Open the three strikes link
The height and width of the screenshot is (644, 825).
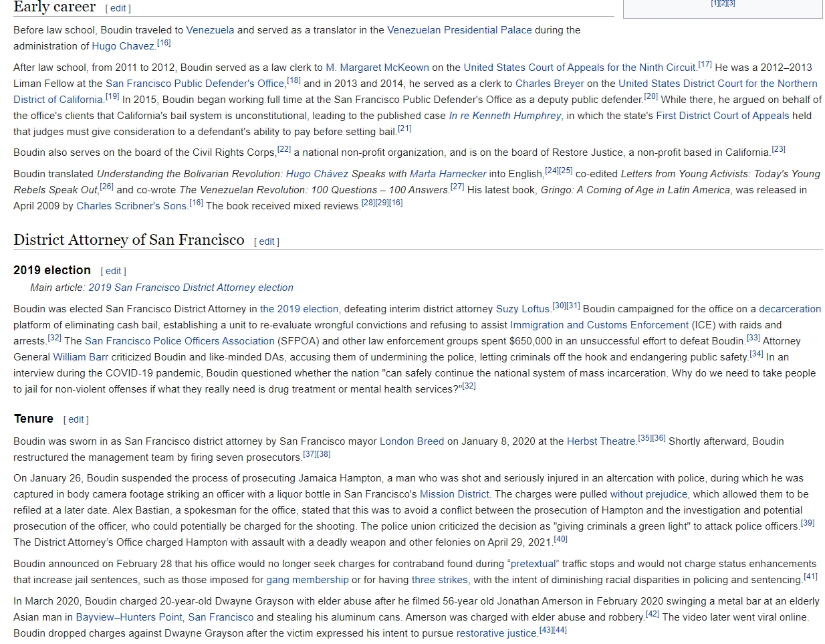(440, 580)
